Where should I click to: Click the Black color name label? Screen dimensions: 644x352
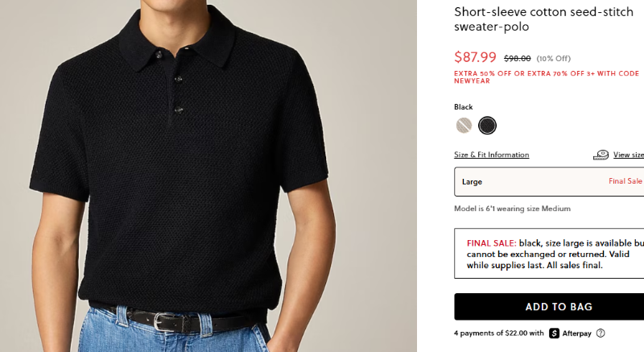click(463, 107)
